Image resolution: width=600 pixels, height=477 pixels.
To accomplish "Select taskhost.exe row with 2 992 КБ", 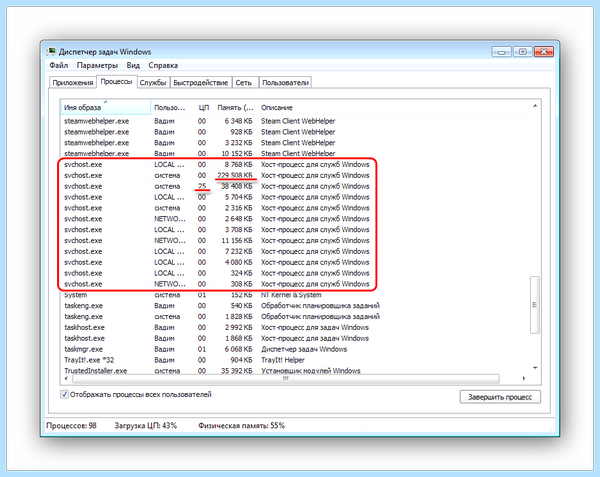I will (x=295, y=327).
